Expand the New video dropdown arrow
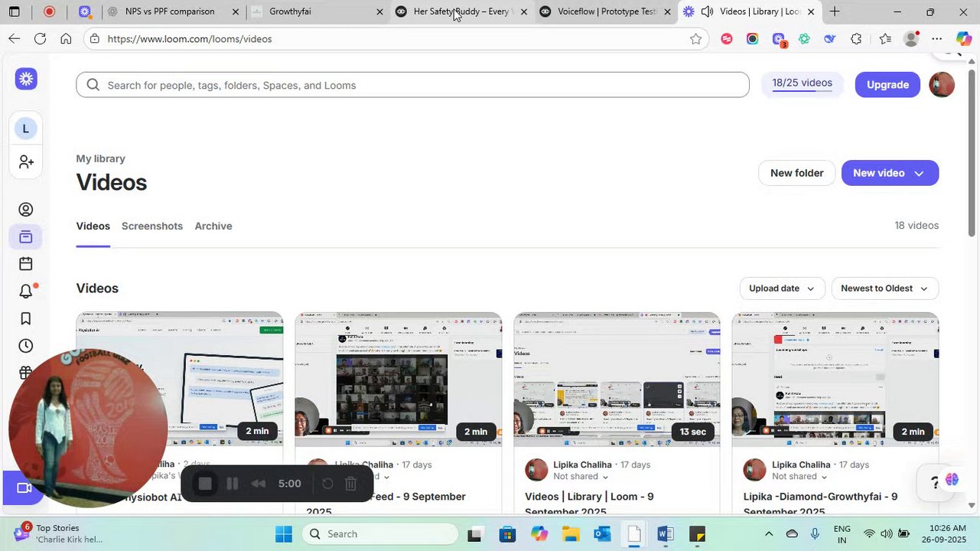This screenshot has height=551, width=980. [x=919, y=173]
